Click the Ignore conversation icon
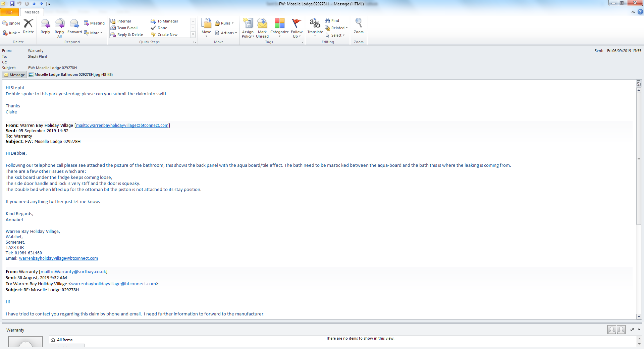Viewport: 644px width, 349px height. (x=11, y=23)
